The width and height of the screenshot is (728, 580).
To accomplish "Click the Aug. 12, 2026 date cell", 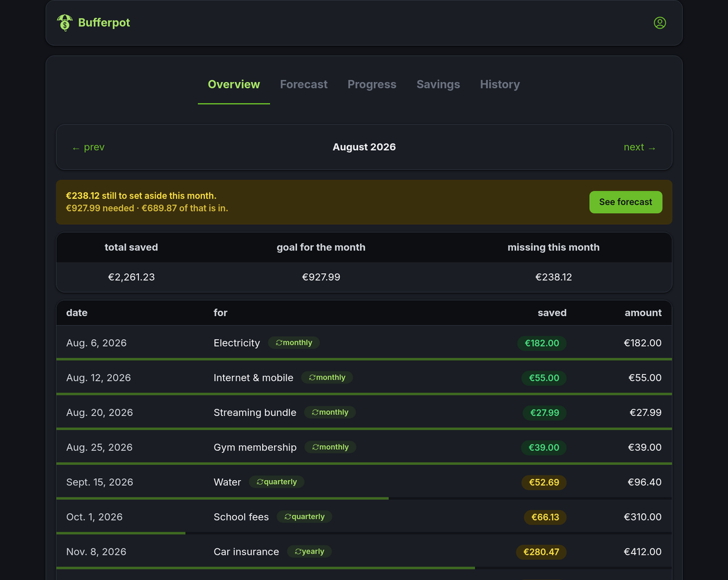I will click(x=99, y=378).
